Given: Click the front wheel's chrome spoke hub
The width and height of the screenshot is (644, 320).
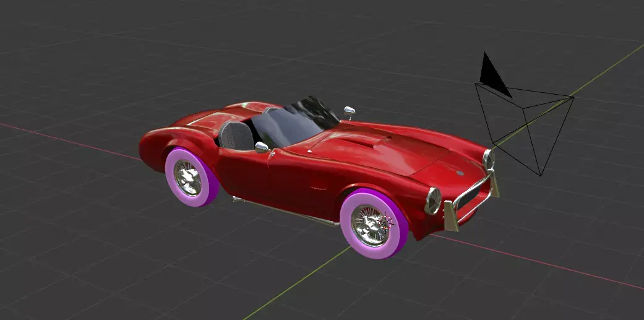Looking at the screenshot, I should point(369,225).
